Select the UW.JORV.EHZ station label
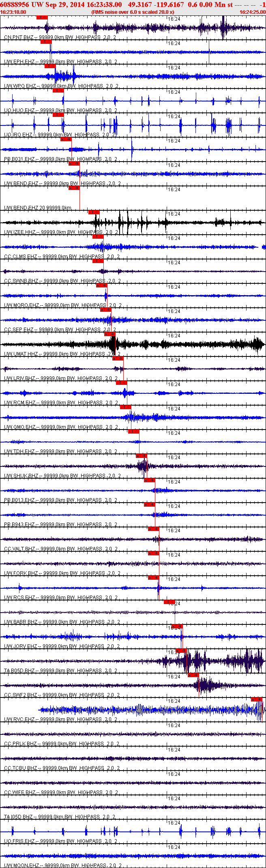266x868 pixels. [62, 646]
